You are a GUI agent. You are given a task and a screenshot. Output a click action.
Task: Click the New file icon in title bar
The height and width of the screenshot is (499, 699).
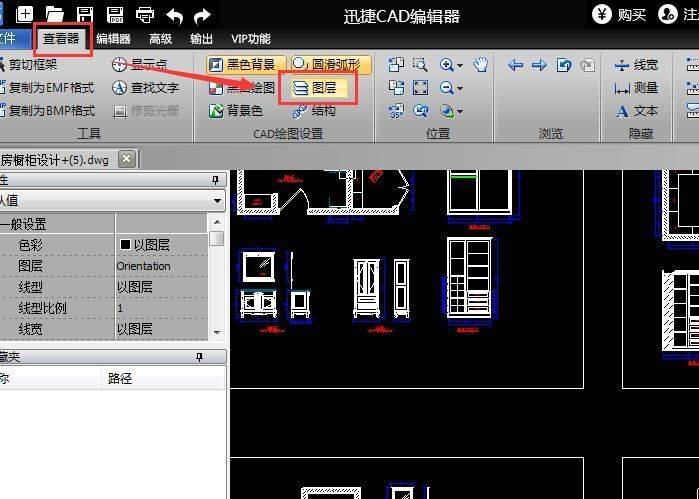pyautogui.click(x=25, y=15)
